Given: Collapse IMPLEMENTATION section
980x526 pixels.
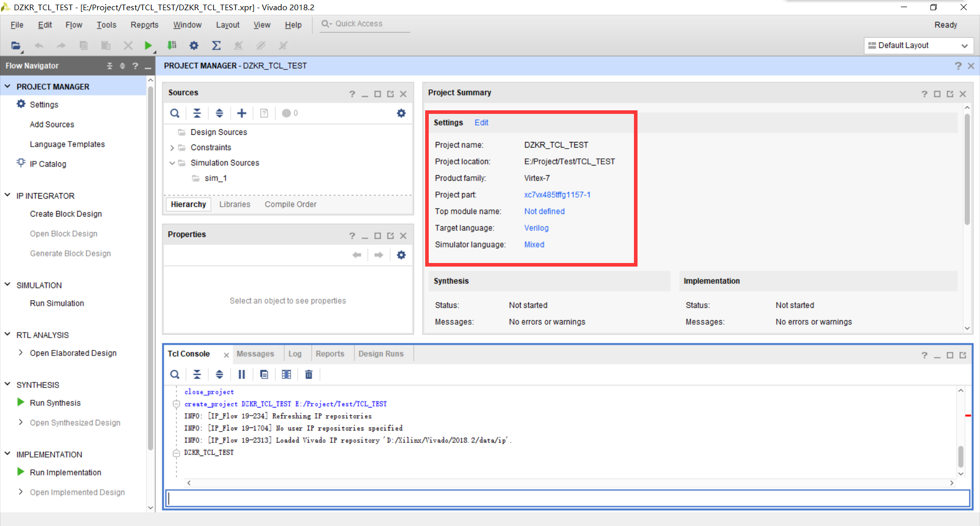Looking at the screenshot, I should pos(8,453).
